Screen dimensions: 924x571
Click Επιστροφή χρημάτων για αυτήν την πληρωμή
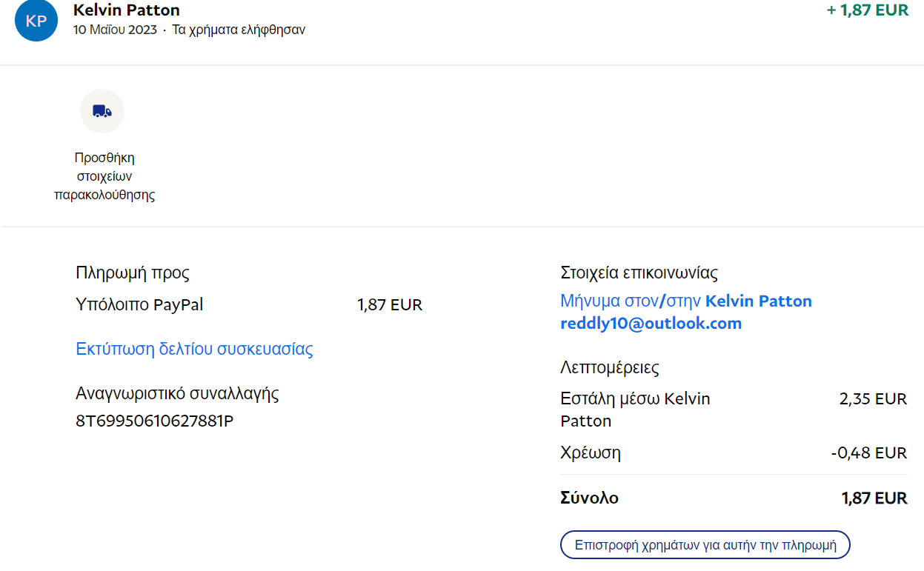click(x=705, y=545)
